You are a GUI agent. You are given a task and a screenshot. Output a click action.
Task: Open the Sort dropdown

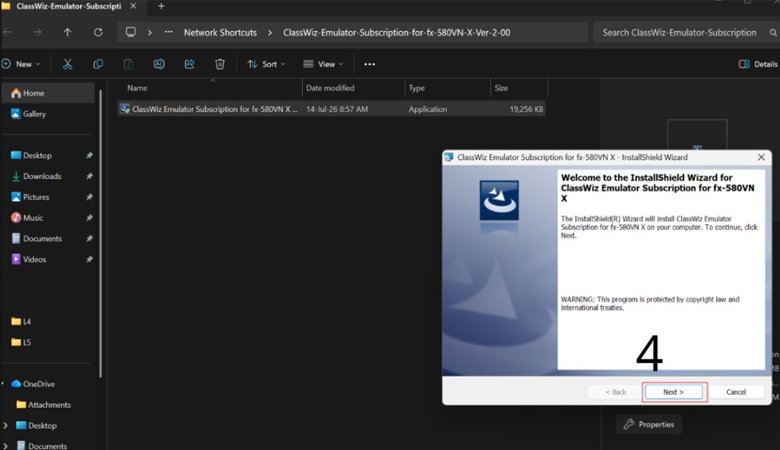tap(267, 64)
